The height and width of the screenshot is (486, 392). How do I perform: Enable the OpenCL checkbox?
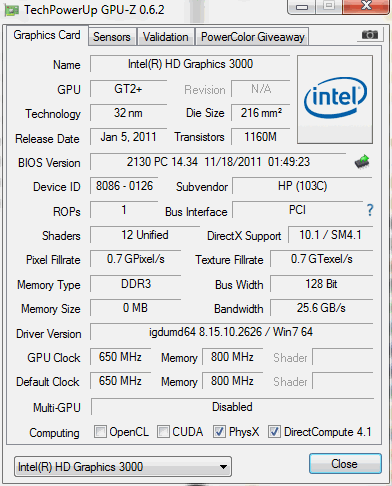click(100, 432)
